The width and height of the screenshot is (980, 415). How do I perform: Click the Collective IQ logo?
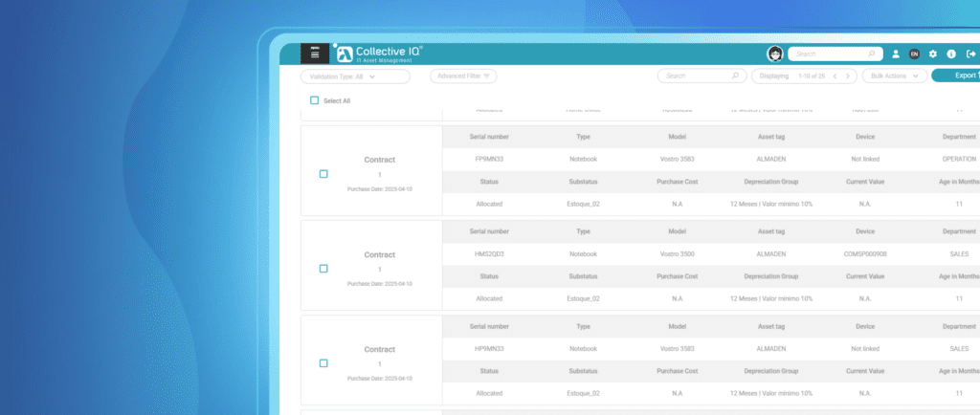[x=379, y=54]
